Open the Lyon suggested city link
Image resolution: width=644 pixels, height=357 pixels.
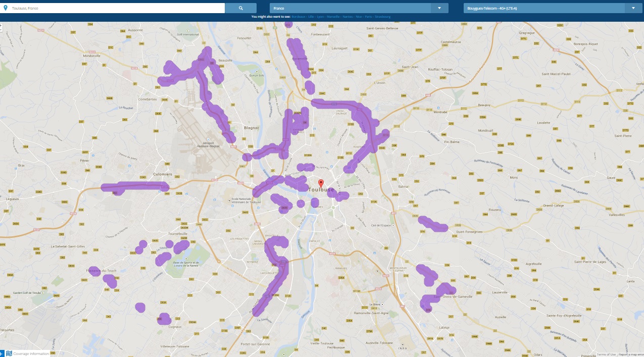pyautogui.click(x=320, y=17)
